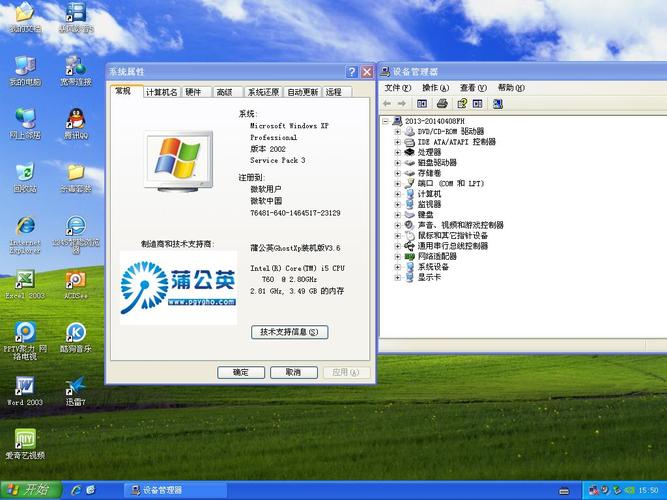The height and width of the screenshot is (500, 667).
Task: Switch to the 硬件 tab
Action: (193, 92)
